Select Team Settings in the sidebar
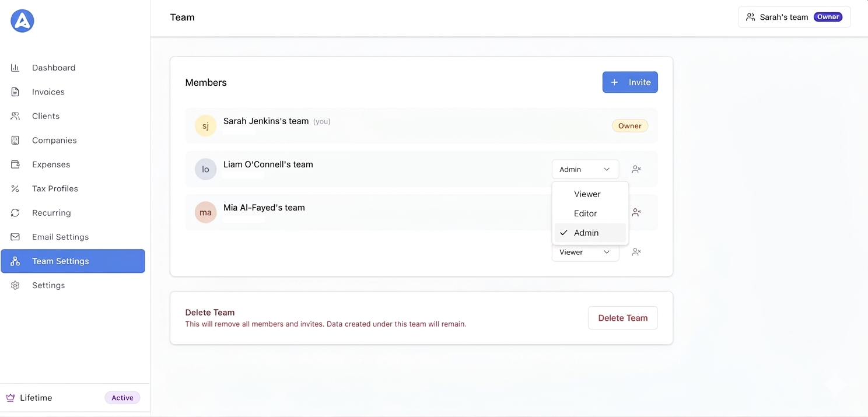 (x=73, y=261)
